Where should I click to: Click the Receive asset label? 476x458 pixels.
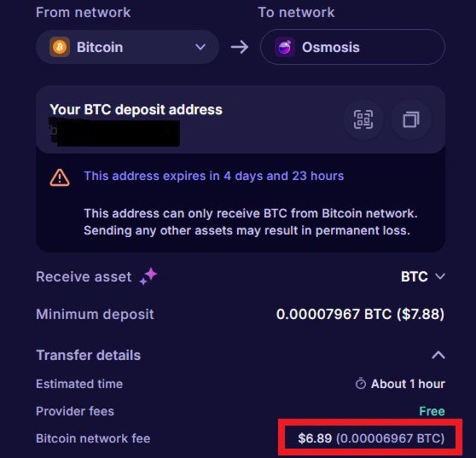tap(84, 277)
